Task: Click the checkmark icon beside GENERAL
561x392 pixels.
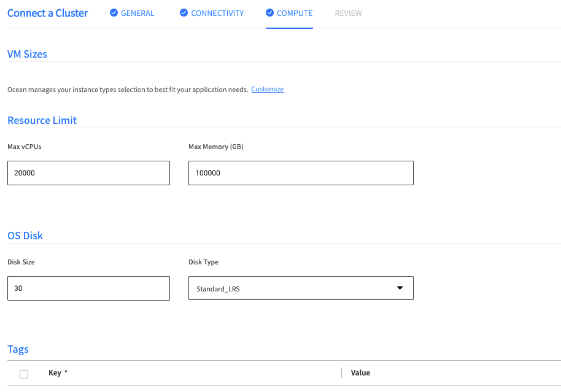Action: coord(114,13)
